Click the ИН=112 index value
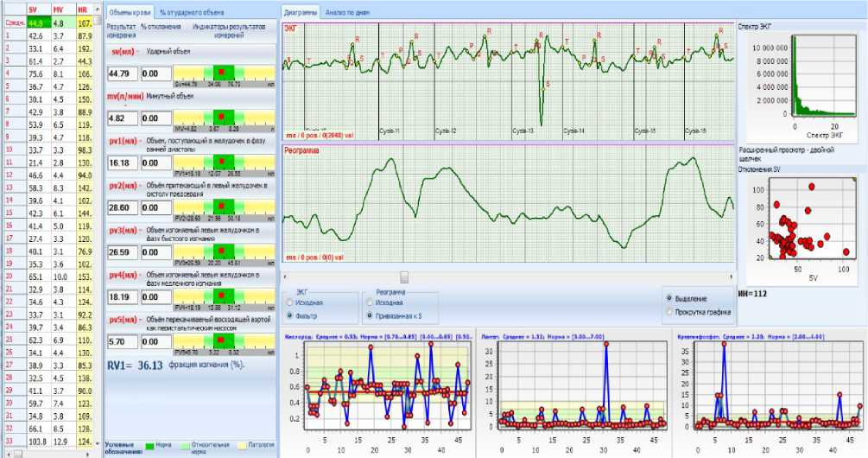The image size is (868, 458). pyautogui.click(x=752, y=294)
